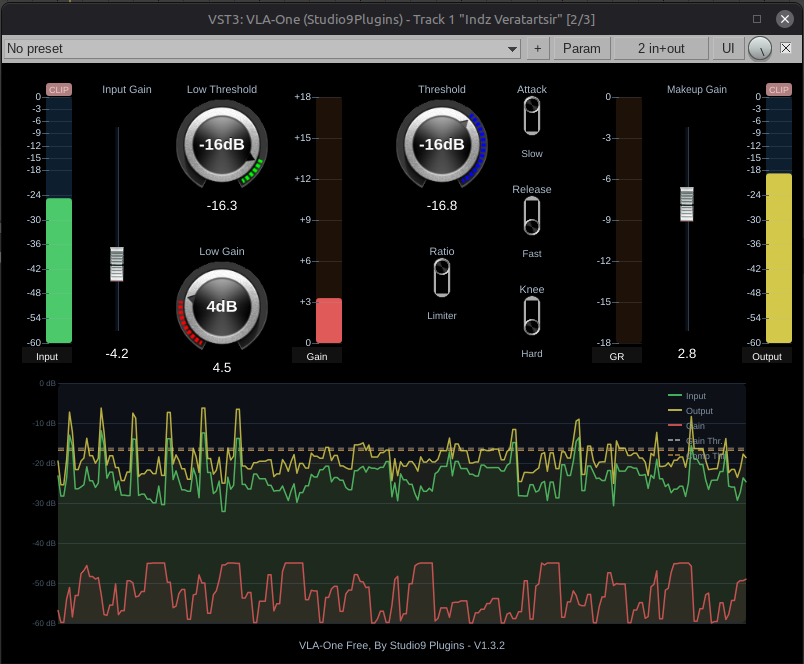Image resolution: width=804 pixels, height=664 pixels.
Task: Reset the Input meter CLIP indicator
Action: [x=59, y=90]
